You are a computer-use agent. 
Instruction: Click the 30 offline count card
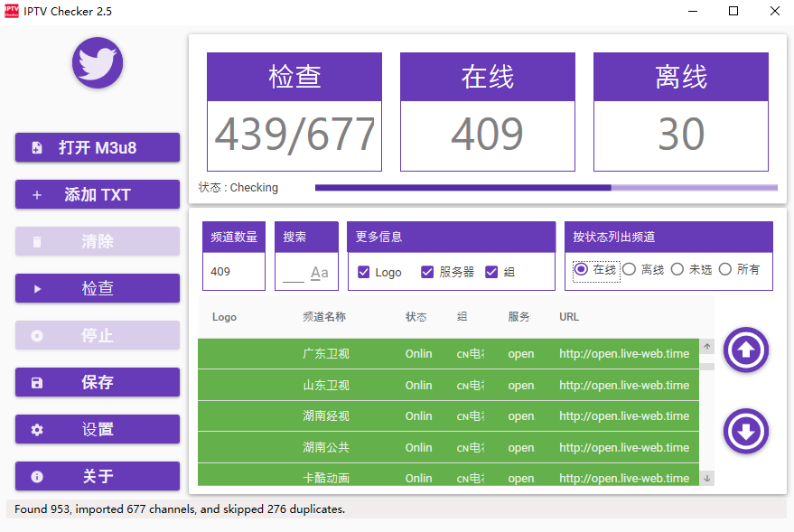(x=680, y=112)
